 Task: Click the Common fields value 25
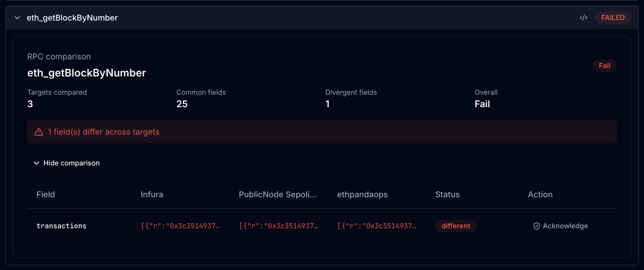182,104
